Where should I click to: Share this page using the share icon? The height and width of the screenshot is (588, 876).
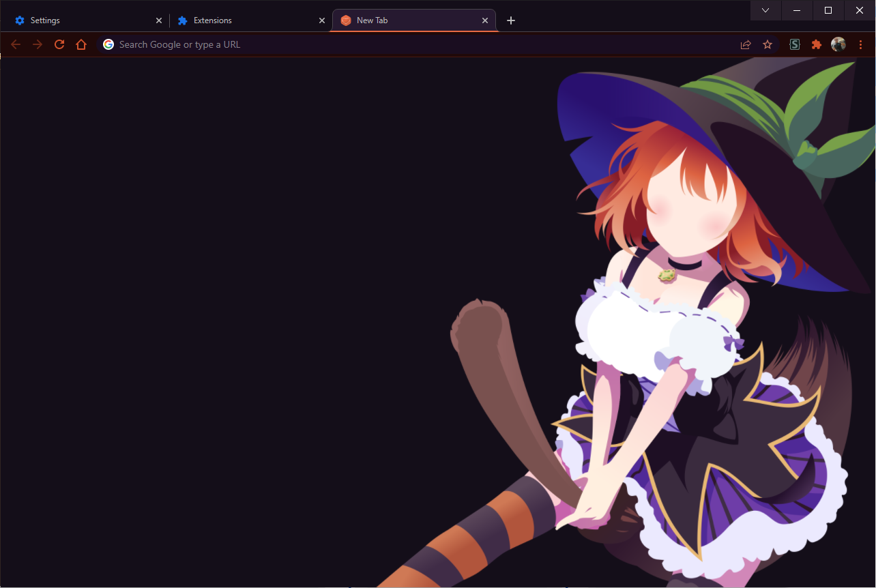click(x=746, y=44)
